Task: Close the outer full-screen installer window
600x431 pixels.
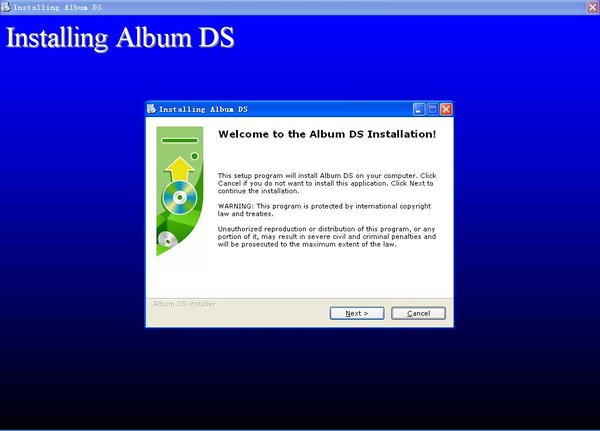Action: (x=593, y=7)
